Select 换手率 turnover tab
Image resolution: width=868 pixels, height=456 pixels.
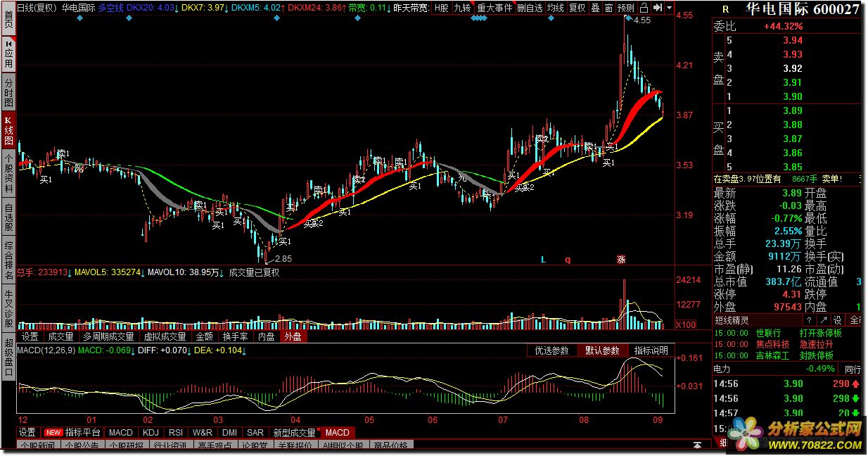(236, 336)
